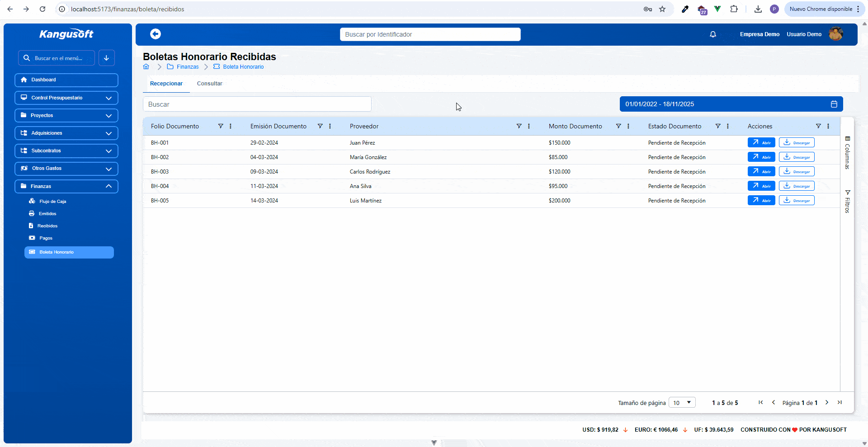Click Usuario Demo in header
Viewport: 868px width, 447px height.
point(804,34)
